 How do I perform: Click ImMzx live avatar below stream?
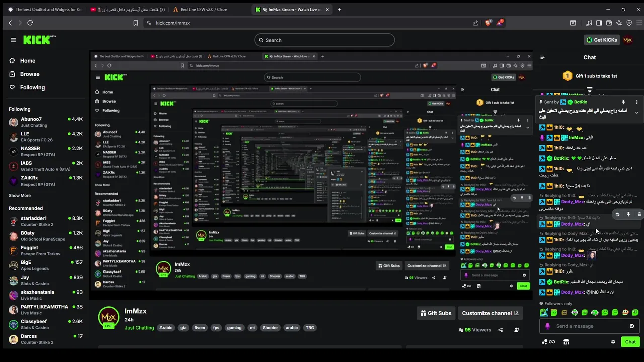click(x=108, y=317)
